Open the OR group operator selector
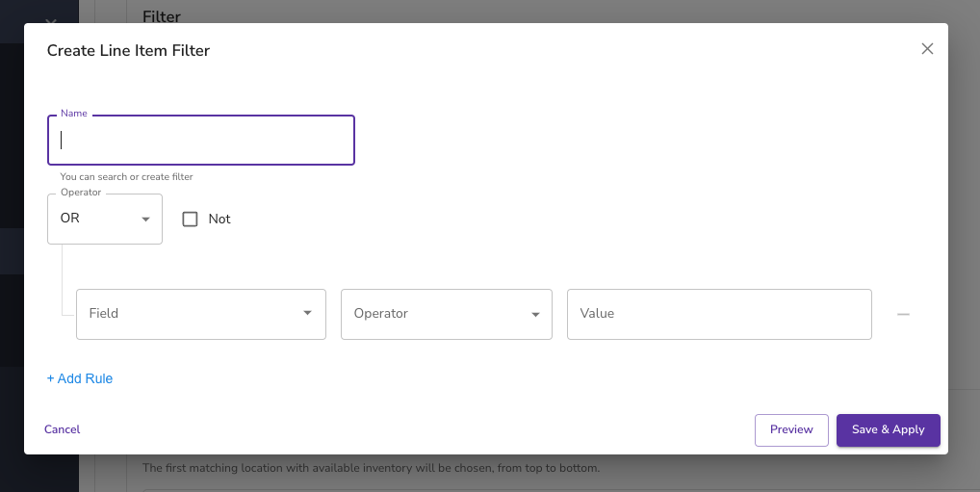980x492 pixels. pos(105,219)
